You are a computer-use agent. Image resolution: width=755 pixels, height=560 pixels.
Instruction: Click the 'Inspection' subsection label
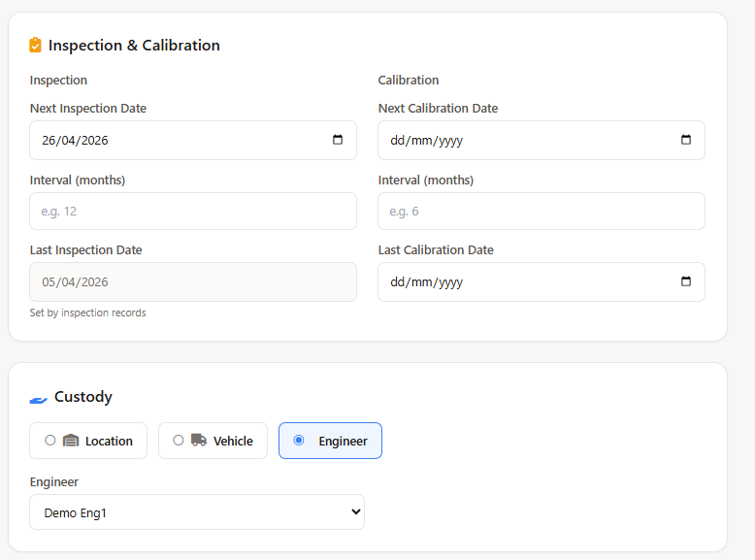click(58, 80)
